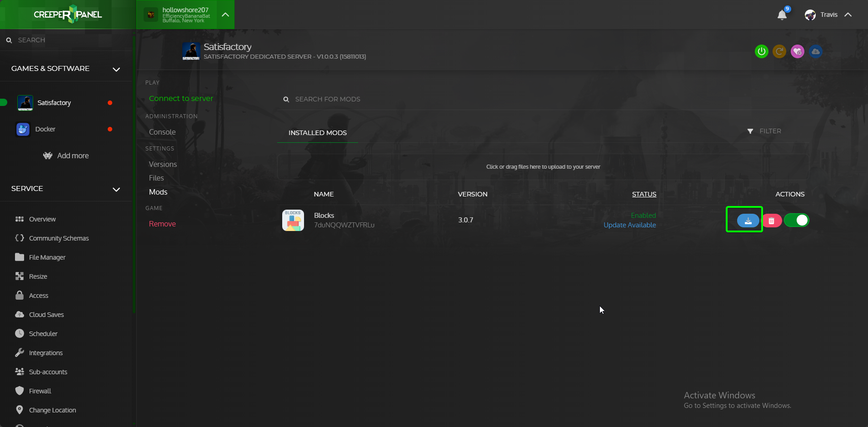The height and width of the screenshot is (427, 868).
Task: Download the update for Blocks mod
Action: 748,221
